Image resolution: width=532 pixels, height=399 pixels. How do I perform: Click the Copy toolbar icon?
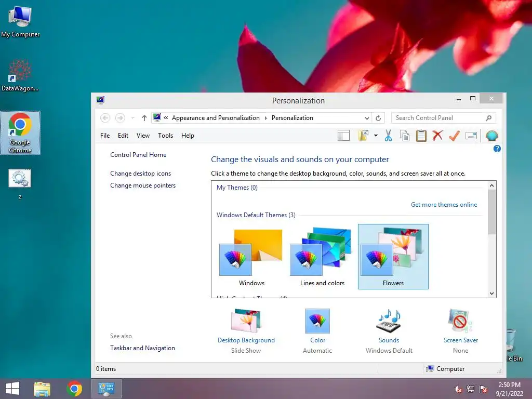(404, 136)
